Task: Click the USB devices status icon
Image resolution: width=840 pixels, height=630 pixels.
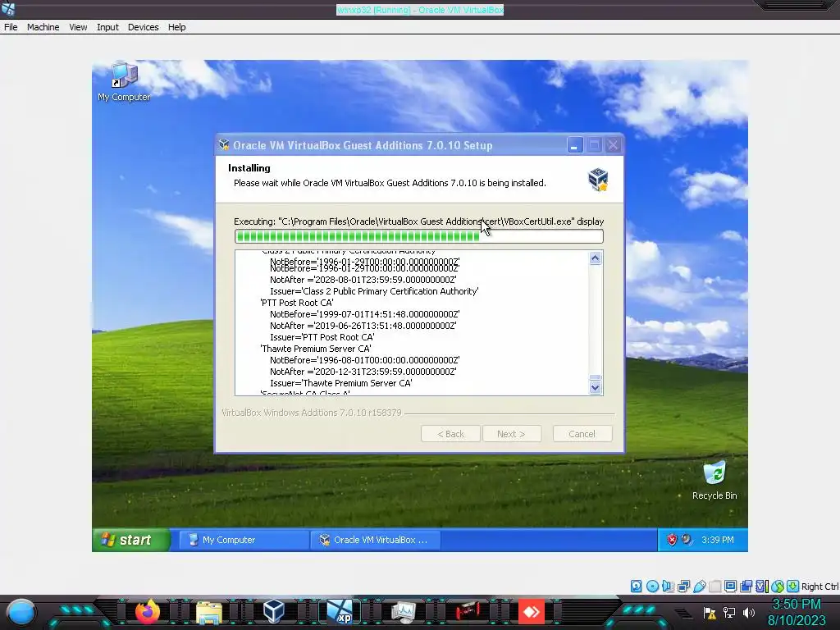Action: coord(699,586)
